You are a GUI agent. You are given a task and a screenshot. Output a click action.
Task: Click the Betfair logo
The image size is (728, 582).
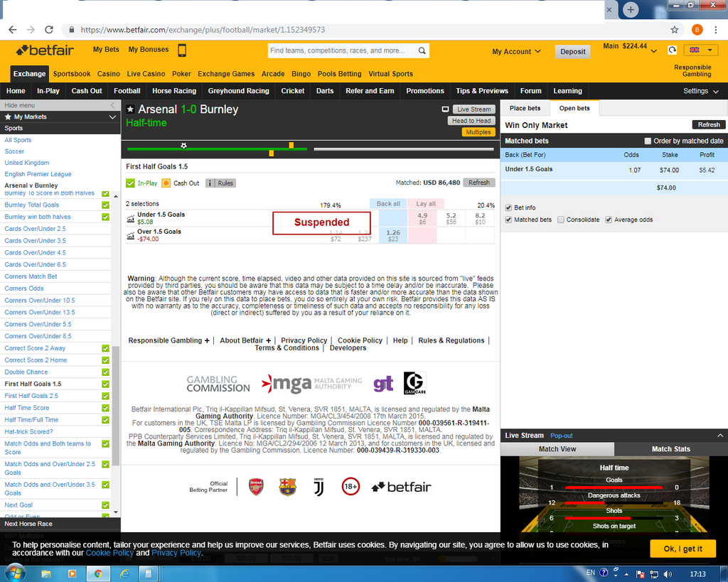coord(45,50)
